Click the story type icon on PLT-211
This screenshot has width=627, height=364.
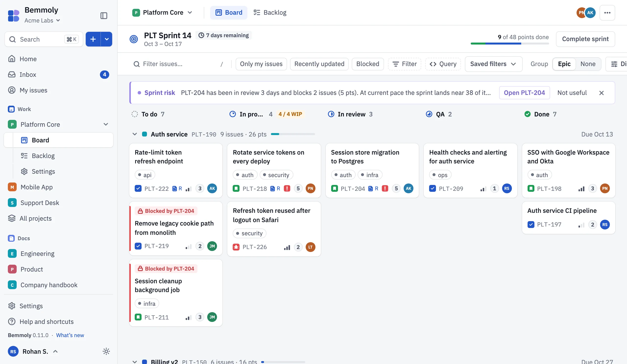[138, 317]
